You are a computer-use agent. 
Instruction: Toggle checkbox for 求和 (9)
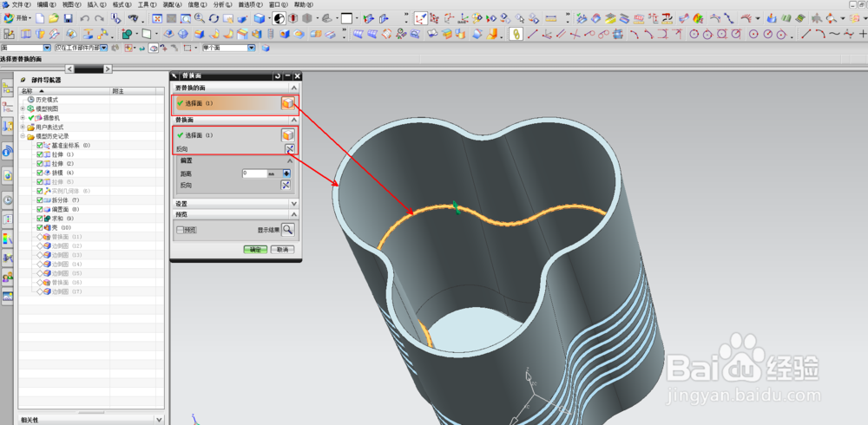coord(39,219)
